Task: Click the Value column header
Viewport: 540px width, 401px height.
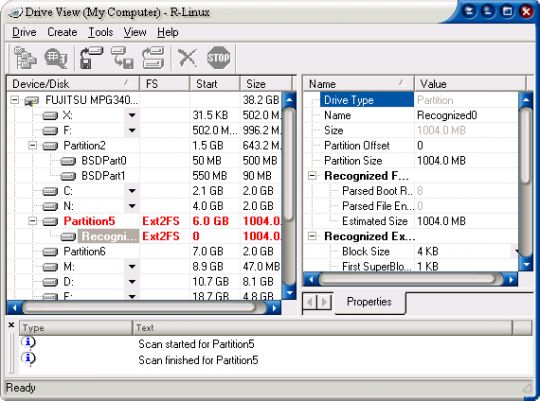Action: (x=470, y=84)
